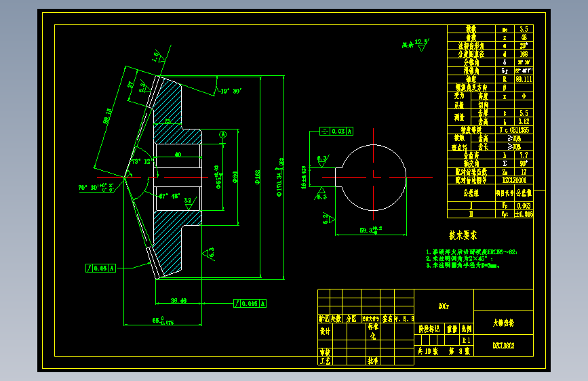This screenshot has width=588, height=381.
Task: Click the pitch diameter value '168' cell
Action: click(524, 54)
